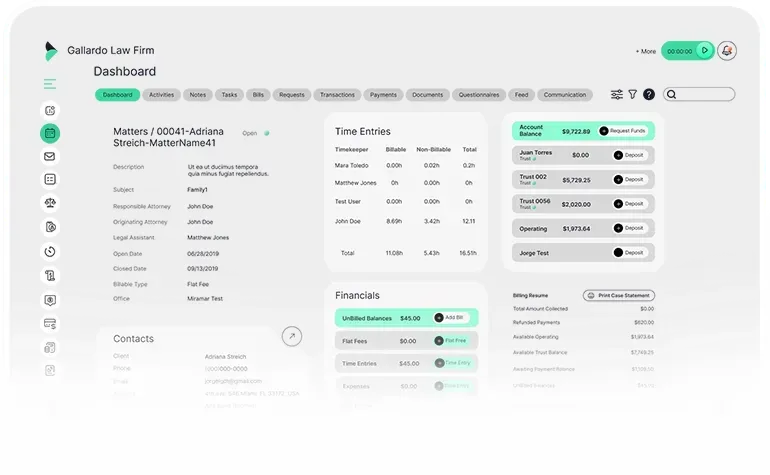The width and height of the screenshot is (770, 475).
Task: Click the filter funnel icon
Action: tap(632, 94)
